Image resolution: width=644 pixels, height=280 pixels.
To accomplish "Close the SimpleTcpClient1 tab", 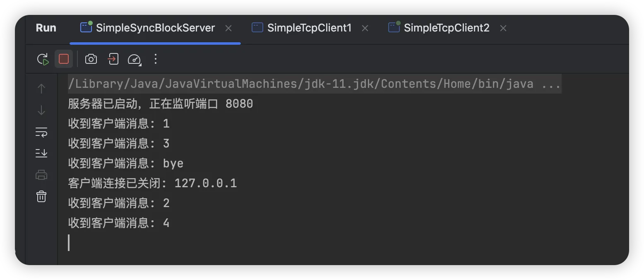I will coord(365,28).
